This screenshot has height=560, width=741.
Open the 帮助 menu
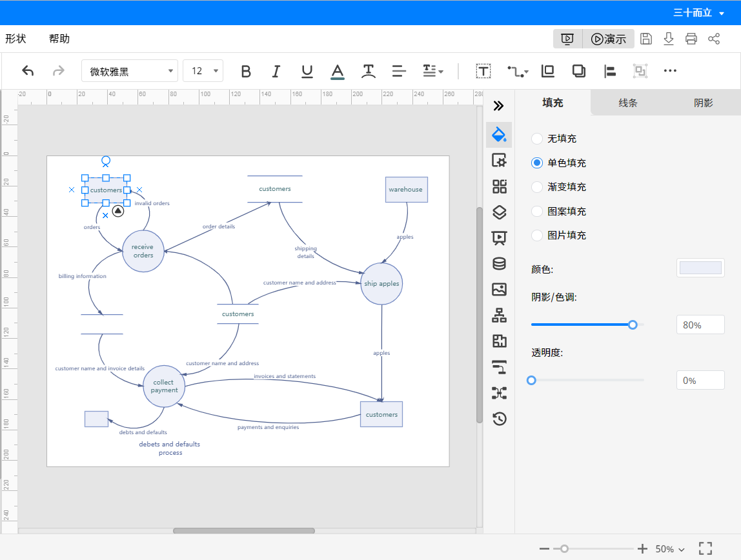point(59,39)
